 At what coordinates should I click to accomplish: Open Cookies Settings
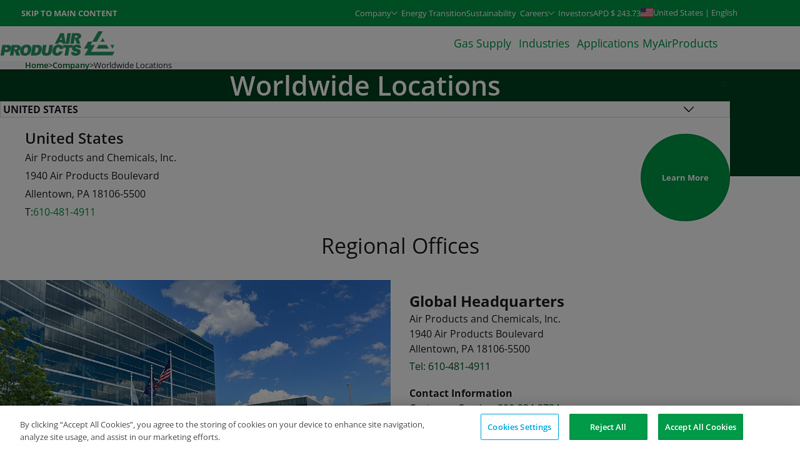pyautogui.click(x=519, y=427)
